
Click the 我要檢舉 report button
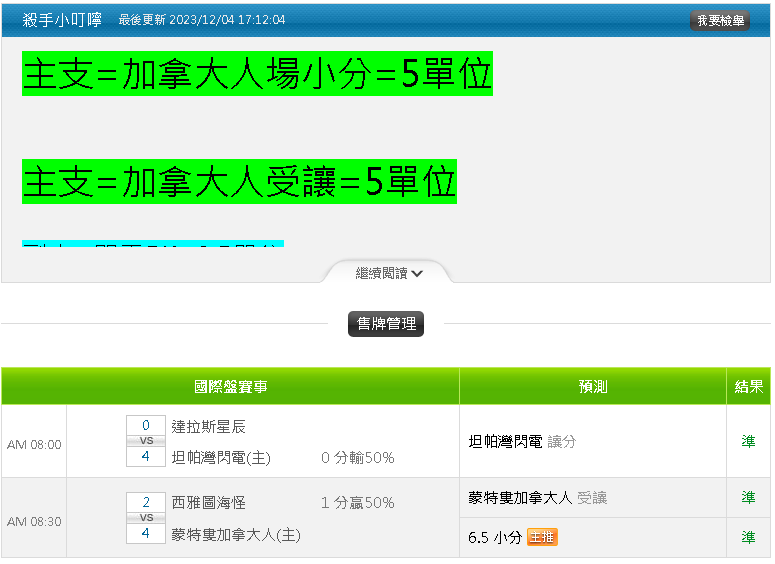719,20
